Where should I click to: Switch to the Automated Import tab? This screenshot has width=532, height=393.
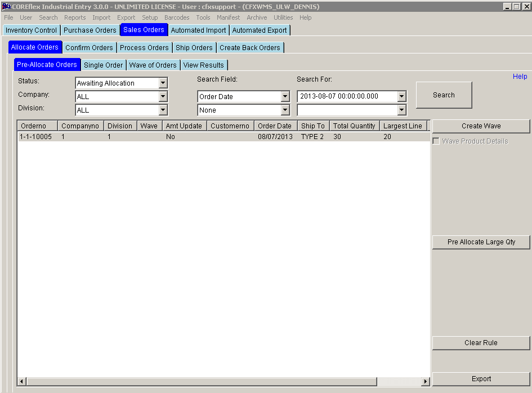click(x=199, y=30)
